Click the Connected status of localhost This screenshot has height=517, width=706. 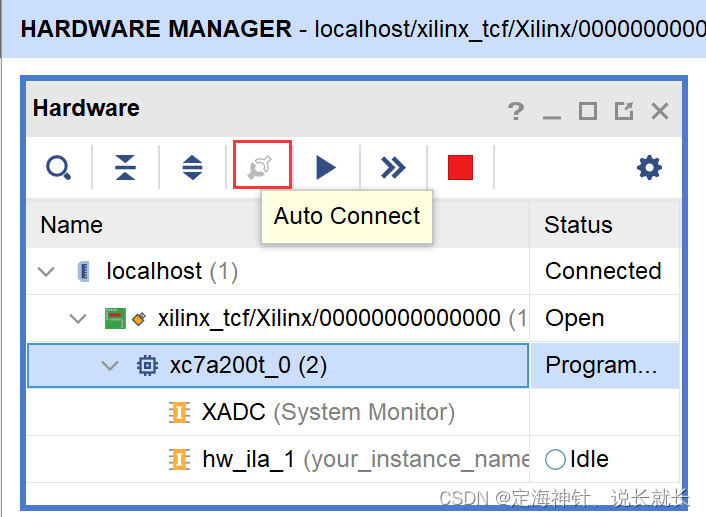click(603, 271)
